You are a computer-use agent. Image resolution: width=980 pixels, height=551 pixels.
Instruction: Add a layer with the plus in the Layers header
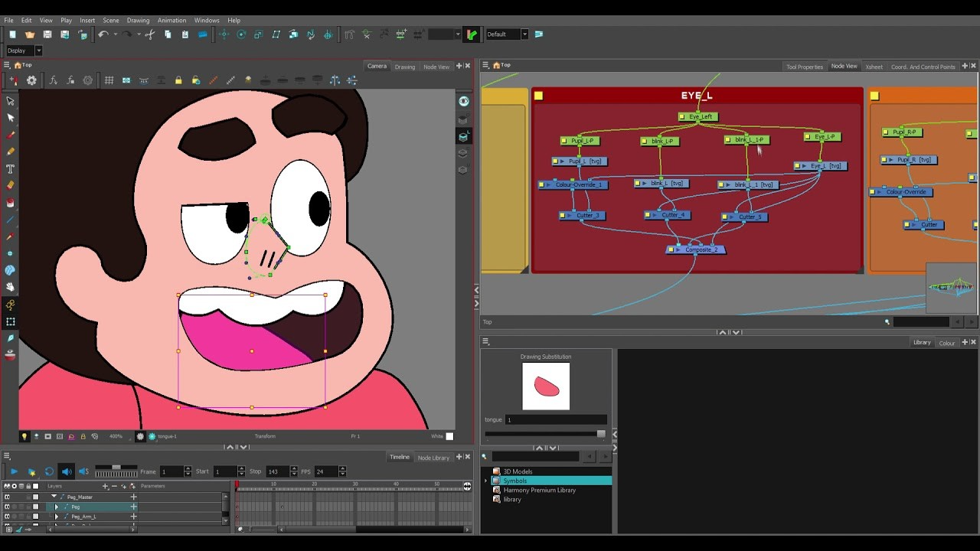[x=105, y=486]
